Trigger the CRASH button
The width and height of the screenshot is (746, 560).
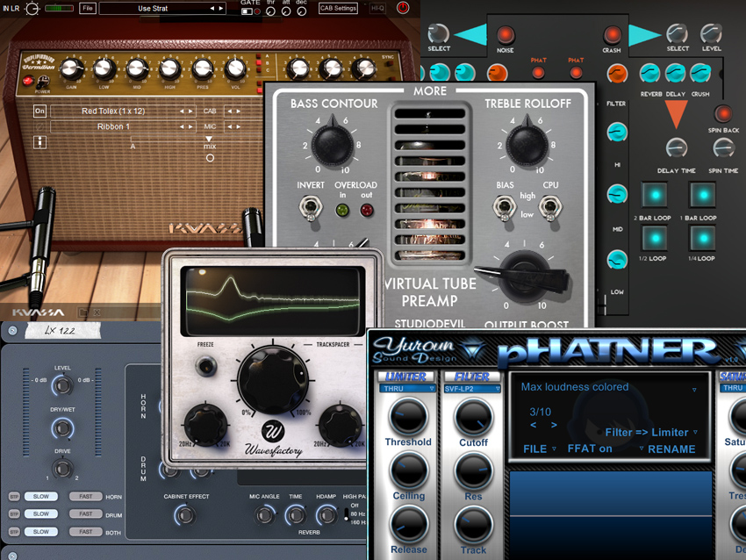point(612,35)
